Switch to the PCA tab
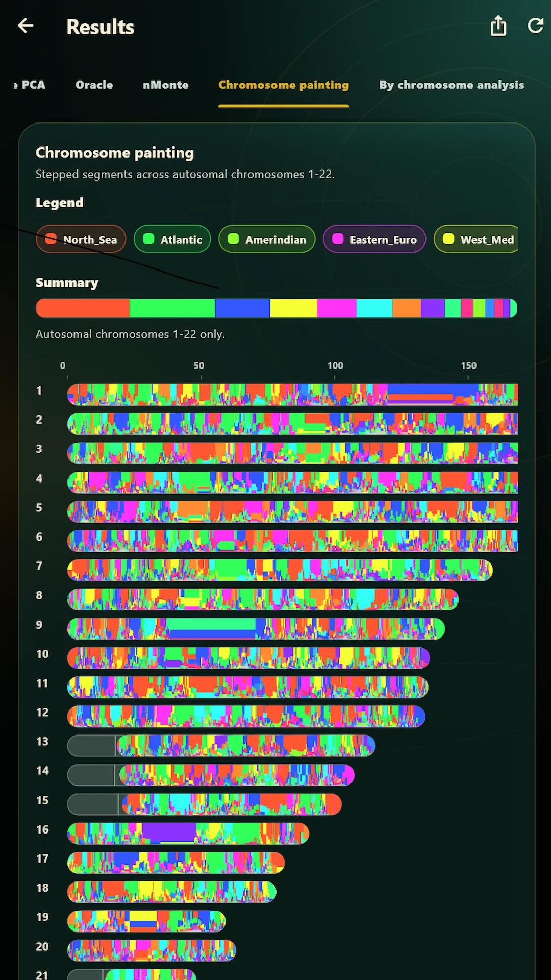Image resolution: width=551 pixels, height=980 pixels. point(30,85)
